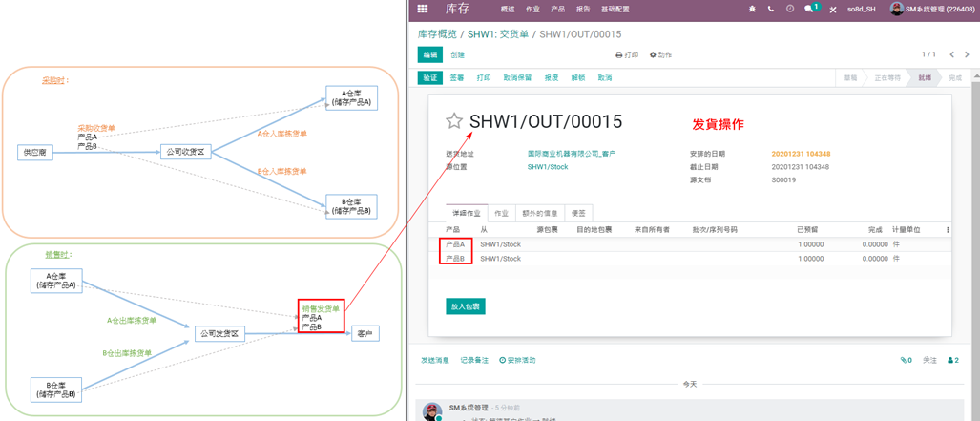Open the clock activities icon
Viewport: 980px width, 421px height.
click(790, 9)
